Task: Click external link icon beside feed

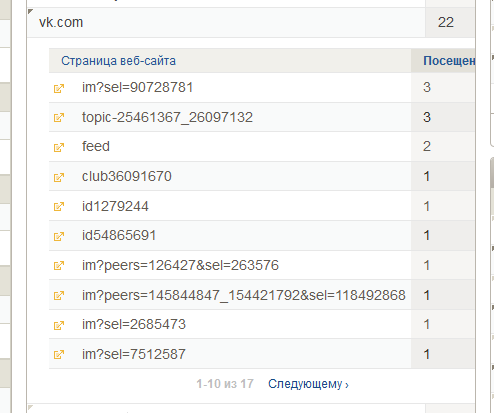Action: point(59,147)
